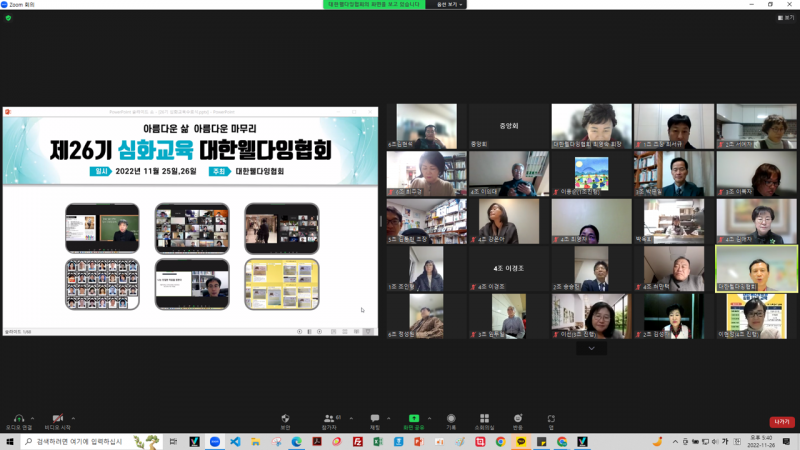800x450 pixels.
Task: Start recording the meeting
Action: click(x=451, y=420)
